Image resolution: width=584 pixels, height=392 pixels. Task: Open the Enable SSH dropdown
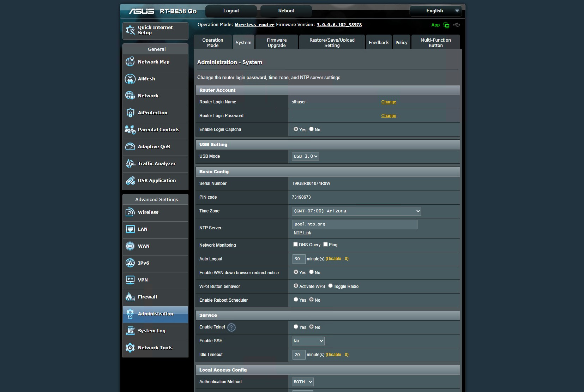[308, 341]
